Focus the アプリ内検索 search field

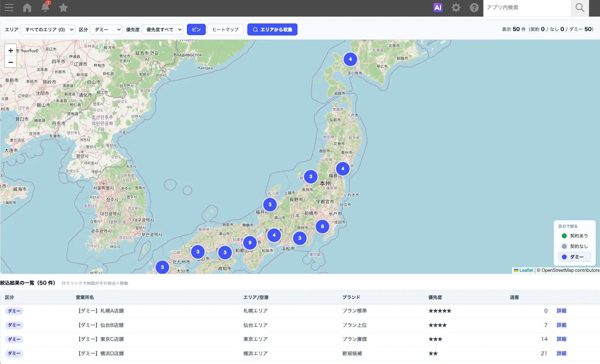click(x=527, y=8)
